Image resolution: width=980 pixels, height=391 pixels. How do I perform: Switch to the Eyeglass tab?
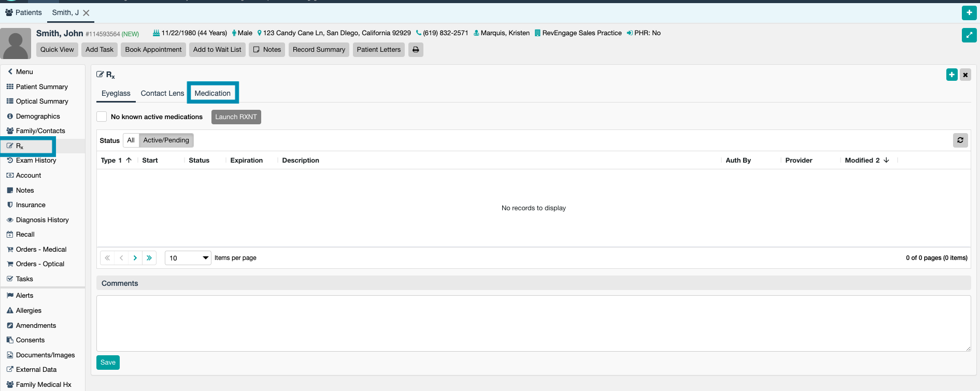pos(116,94)
